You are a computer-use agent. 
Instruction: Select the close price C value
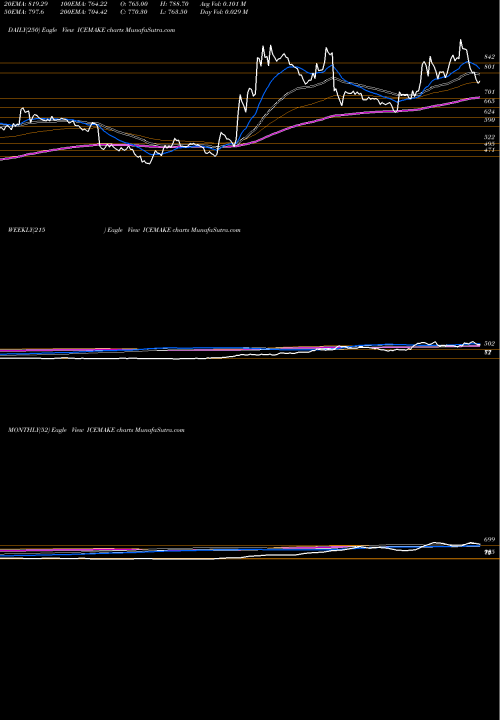[135, 12]
